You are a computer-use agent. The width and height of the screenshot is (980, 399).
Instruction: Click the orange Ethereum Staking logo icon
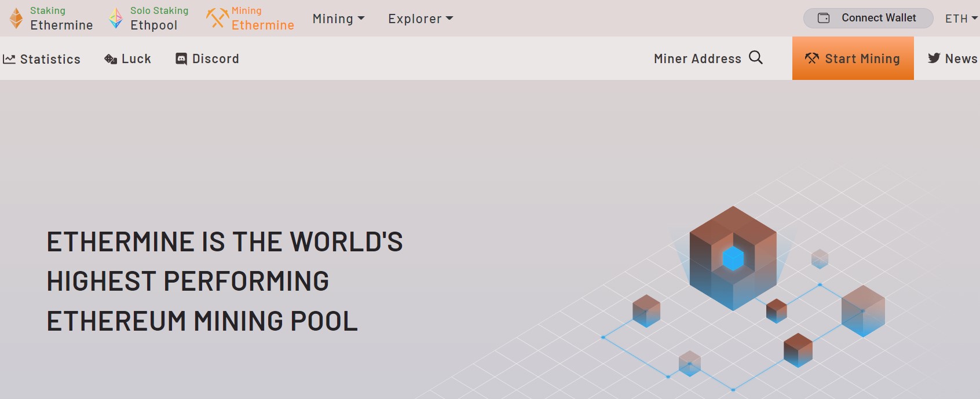[x=16, y=19]
